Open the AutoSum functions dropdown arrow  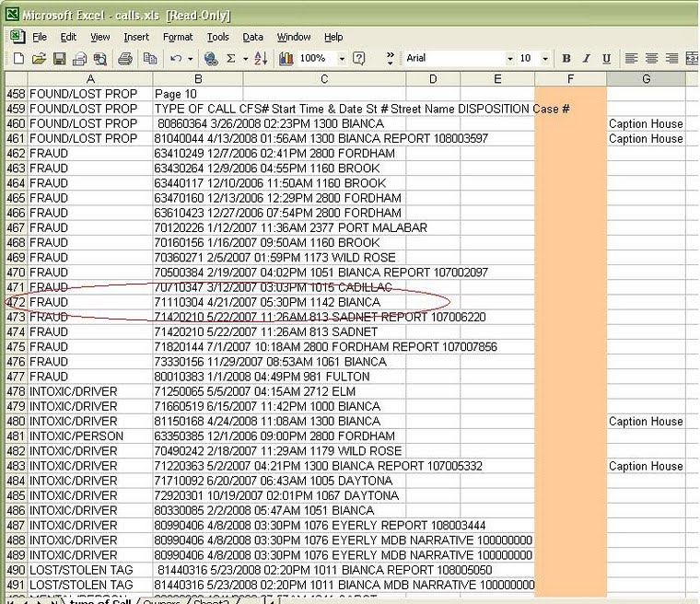click(245, 59)
